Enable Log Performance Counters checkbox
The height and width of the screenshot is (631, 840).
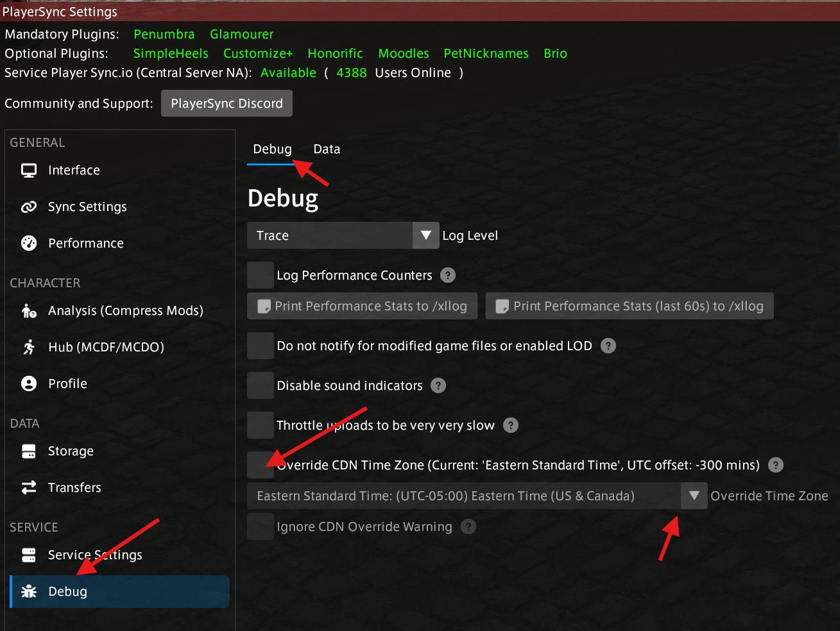pos(261,275)
